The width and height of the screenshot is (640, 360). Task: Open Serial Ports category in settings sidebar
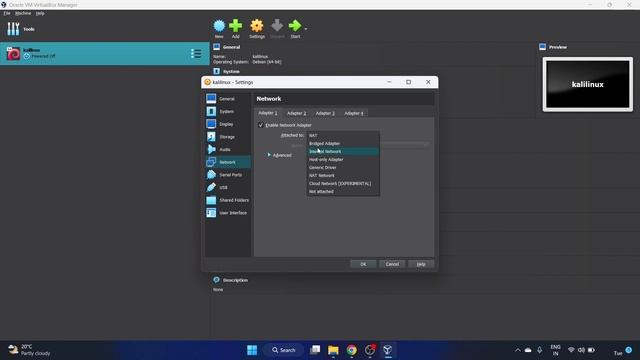pos(228,175)
